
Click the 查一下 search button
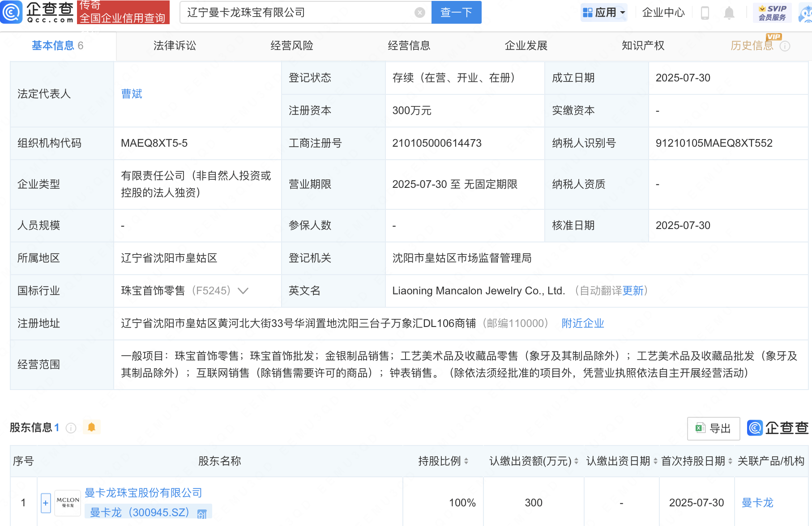[456, 12]
